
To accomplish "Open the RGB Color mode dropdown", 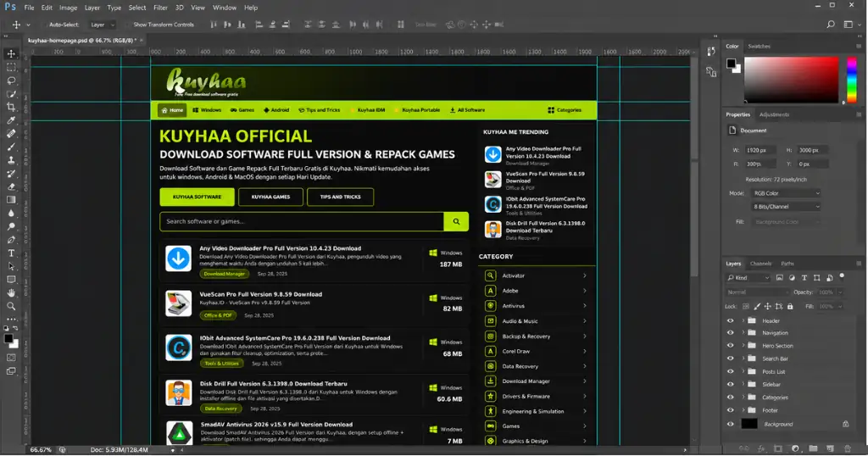I will point(786,193).
